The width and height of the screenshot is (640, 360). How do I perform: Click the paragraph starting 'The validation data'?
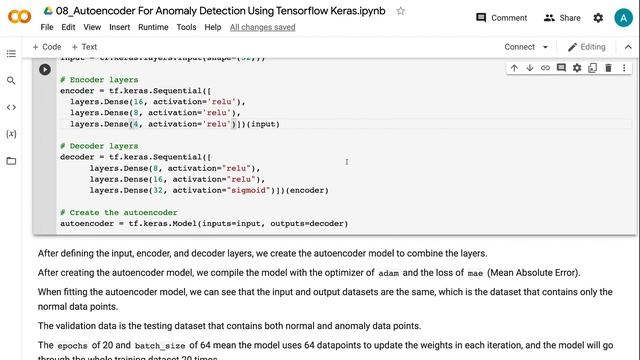pos(229,326)
